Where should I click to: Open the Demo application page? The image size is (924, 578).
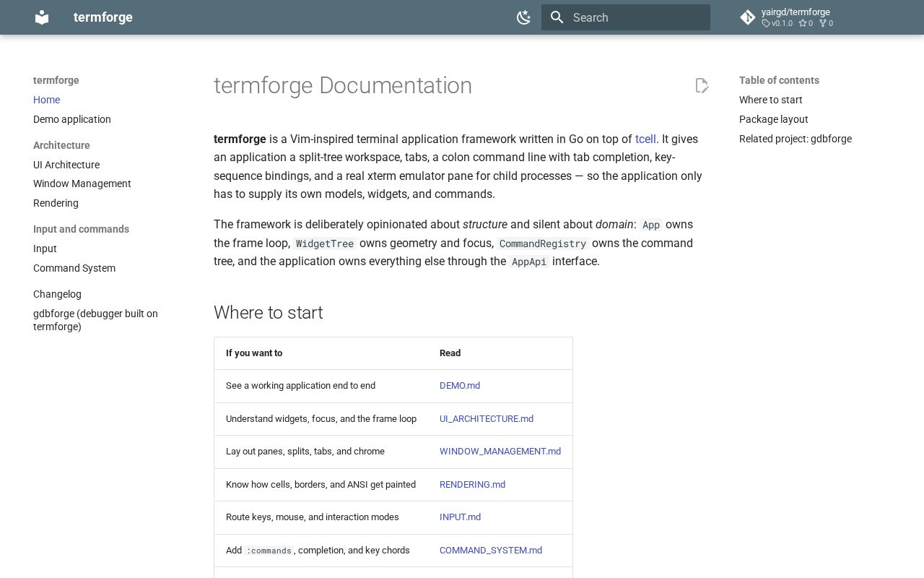(72, 119)
